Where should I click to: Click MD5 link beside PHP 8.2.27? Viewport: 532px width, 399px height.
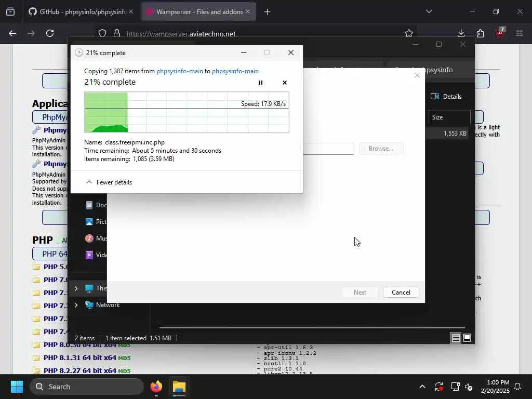[124, 371]
